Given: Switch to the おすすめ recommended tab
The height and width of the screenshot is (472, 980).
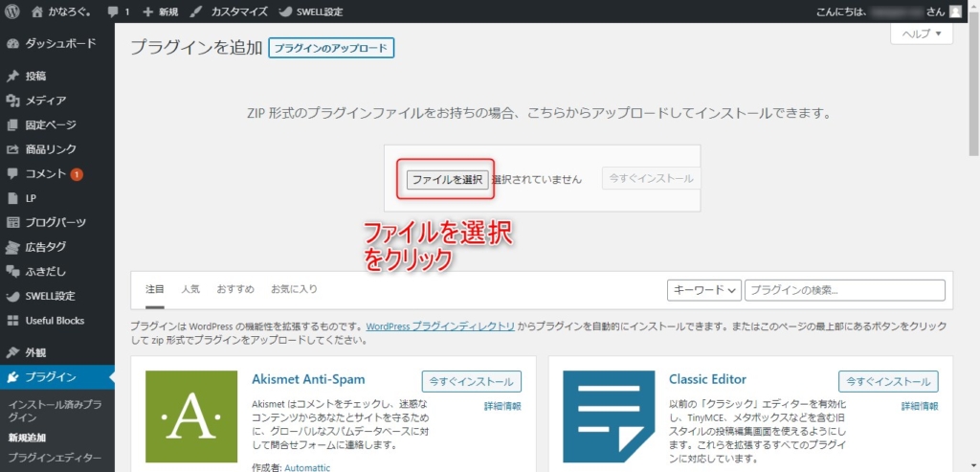Looking at the screenshot, I should [235, 288].
